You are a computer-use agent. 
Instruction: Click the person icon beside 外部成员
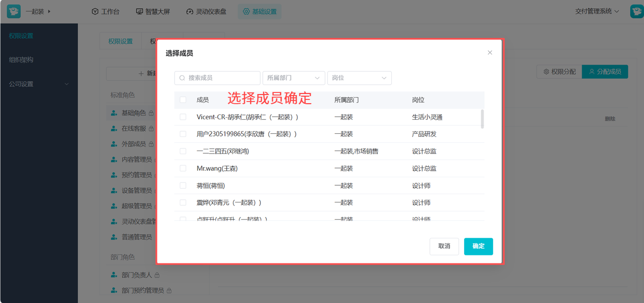click(x=114, y=144)
